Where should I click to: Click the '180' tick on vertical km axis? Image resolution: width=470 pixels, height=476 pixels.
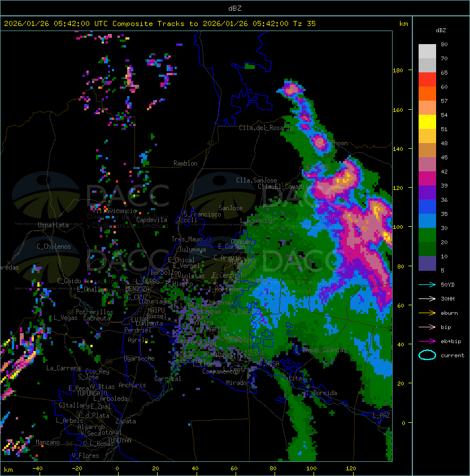(398, 71)
